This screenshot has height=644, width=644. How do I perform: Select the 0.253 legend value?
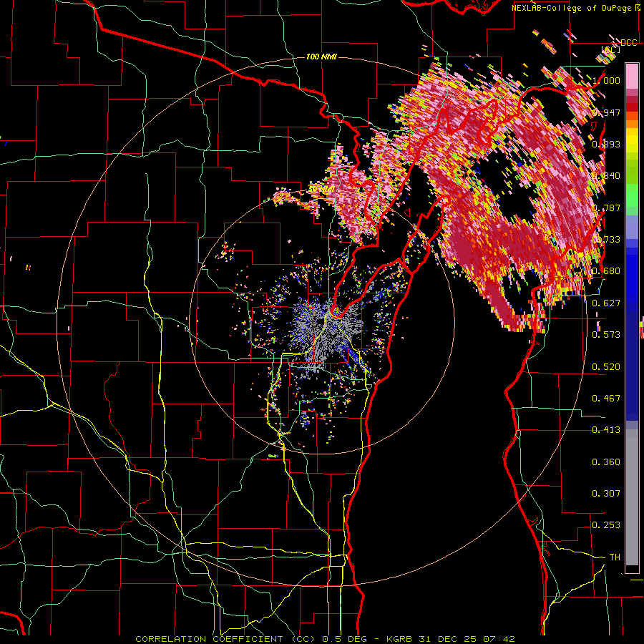(606, 525)
